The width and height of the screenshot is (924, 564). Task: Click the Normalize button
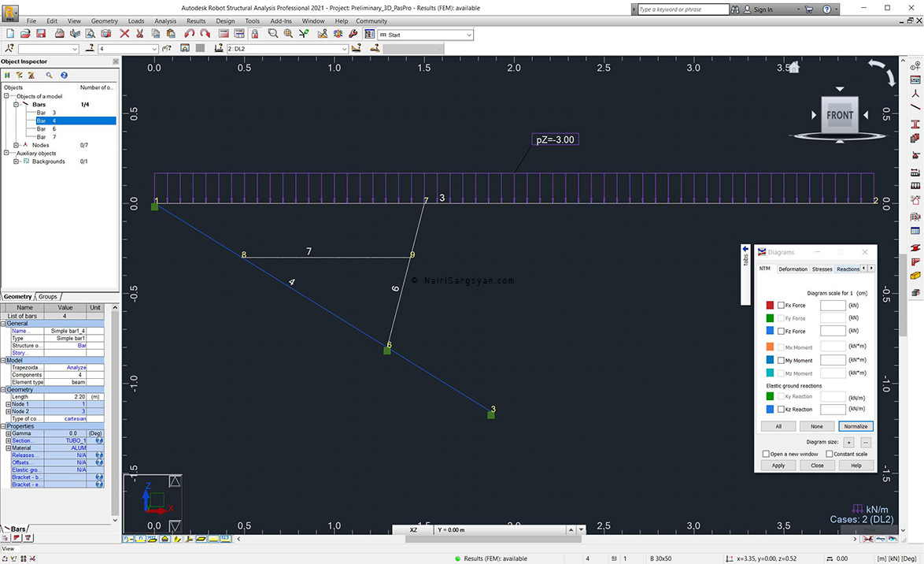coord(856,426)
